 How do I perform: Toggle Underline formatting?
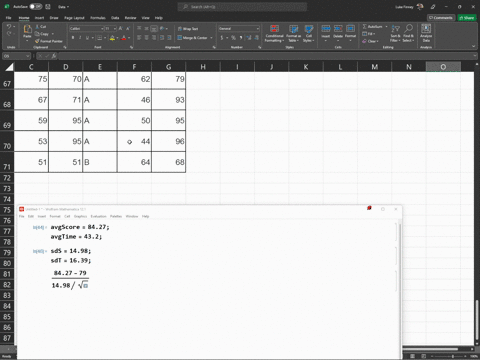(87, 38)
